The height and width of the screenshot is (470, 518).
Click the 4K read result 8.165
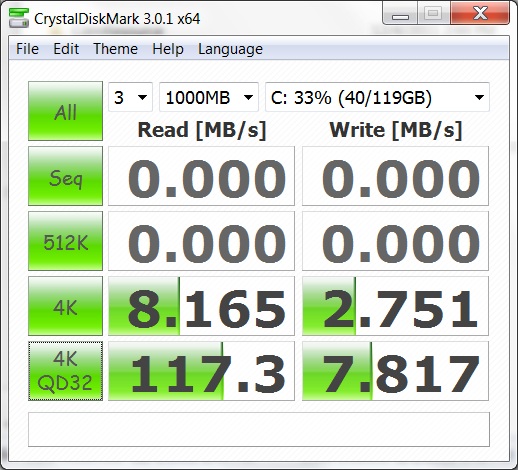201,306
